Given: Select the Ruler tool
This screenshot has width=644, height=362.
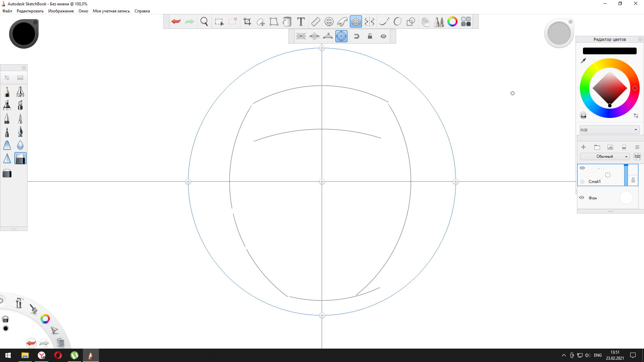Looking at the screenshot, I should coord(315,22).
